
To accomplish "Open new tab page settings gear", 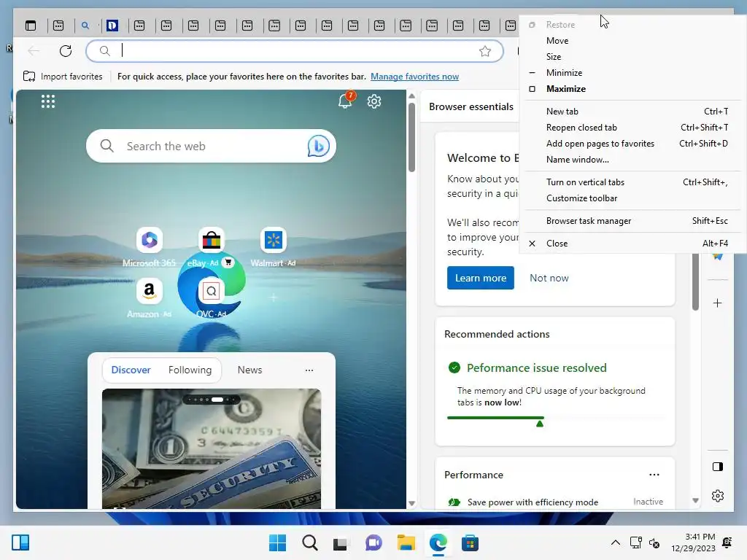I will click(x=374, y=101).
